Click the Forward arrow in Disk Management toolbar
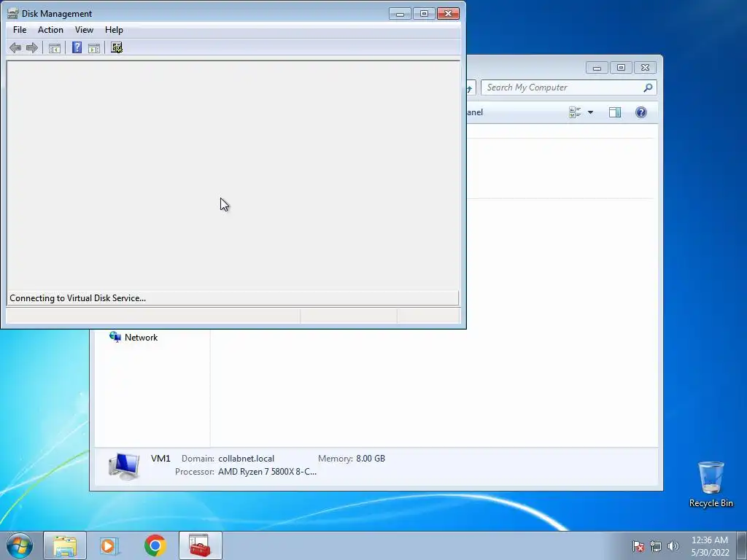The width and height of the screenshot is (747, 560). (32, 47)
